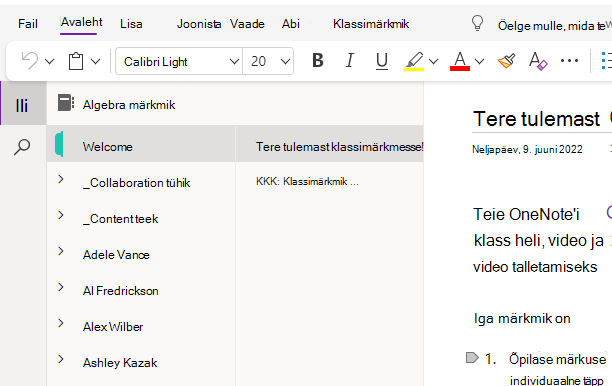Open the 'Tere tulemast klassimärkmesse!' page
The image size is (612, 386).
pyautogui.click(x=339, y=147)
